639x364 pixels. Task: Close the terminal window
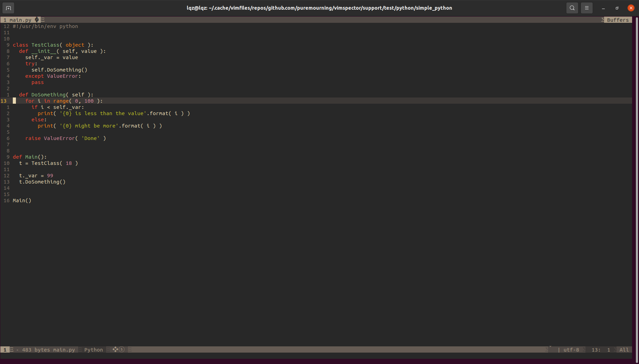(631, 8)
